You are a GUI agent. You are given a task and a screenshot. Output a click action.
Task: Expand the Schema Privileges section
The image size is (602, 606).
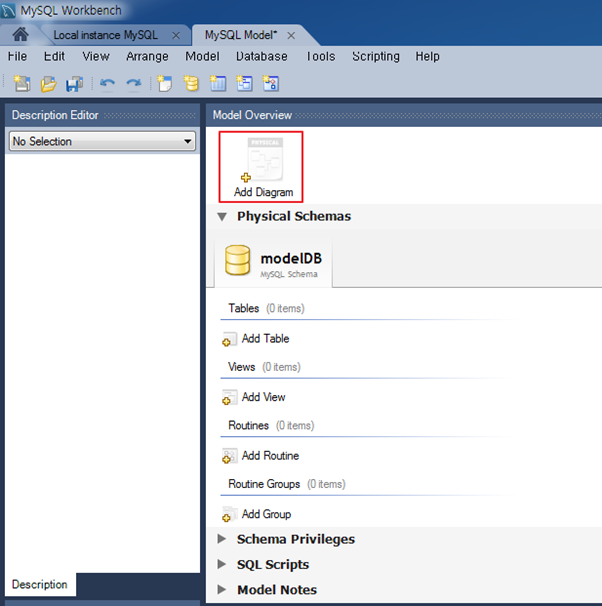[x=222, y=539]
